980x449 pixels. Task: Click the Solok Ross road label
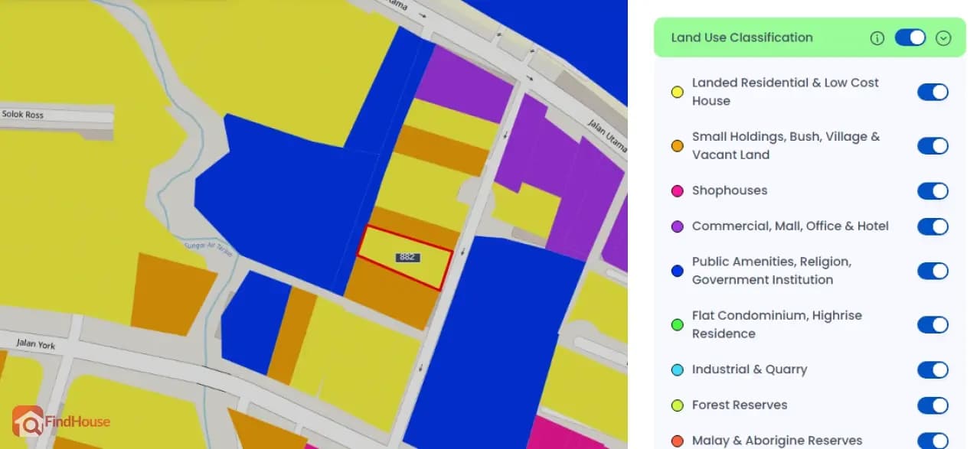point(23,115)
